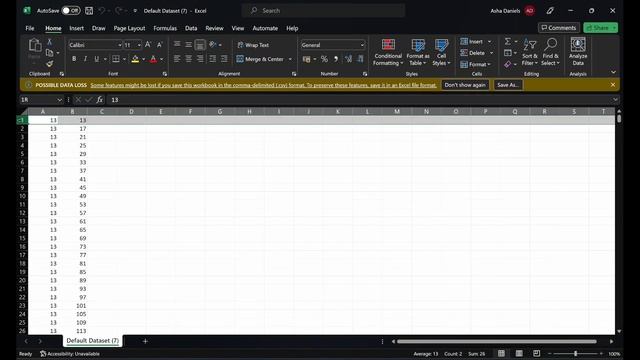640x360 pixels.
Task: Toggle italic formatting
Action: 85,59
